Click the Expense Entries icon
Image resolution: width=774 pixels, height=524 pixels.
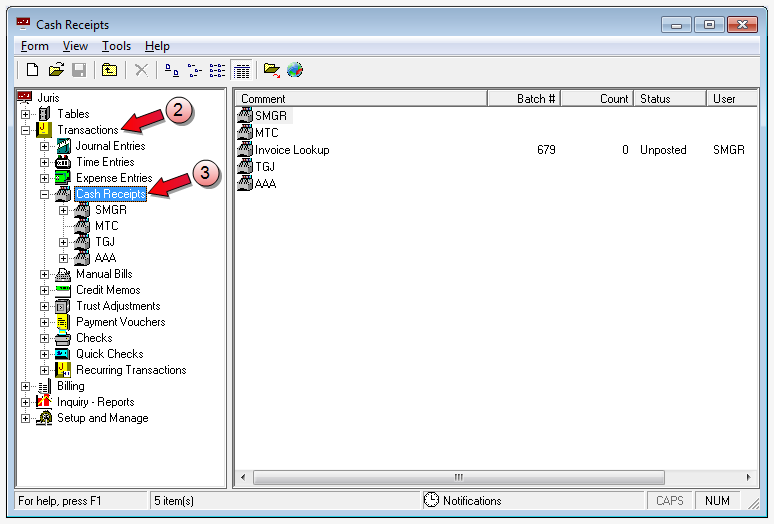63,178
